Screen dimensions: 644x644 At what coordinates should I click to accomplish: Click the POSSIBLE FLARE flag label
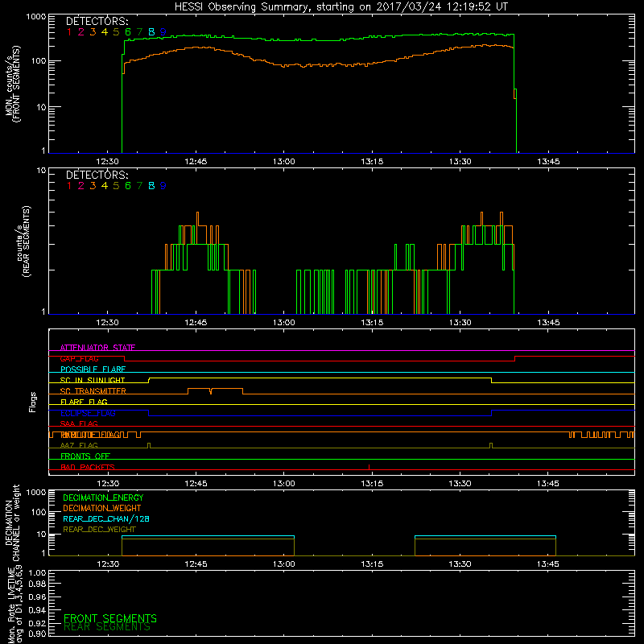[93, 369]
